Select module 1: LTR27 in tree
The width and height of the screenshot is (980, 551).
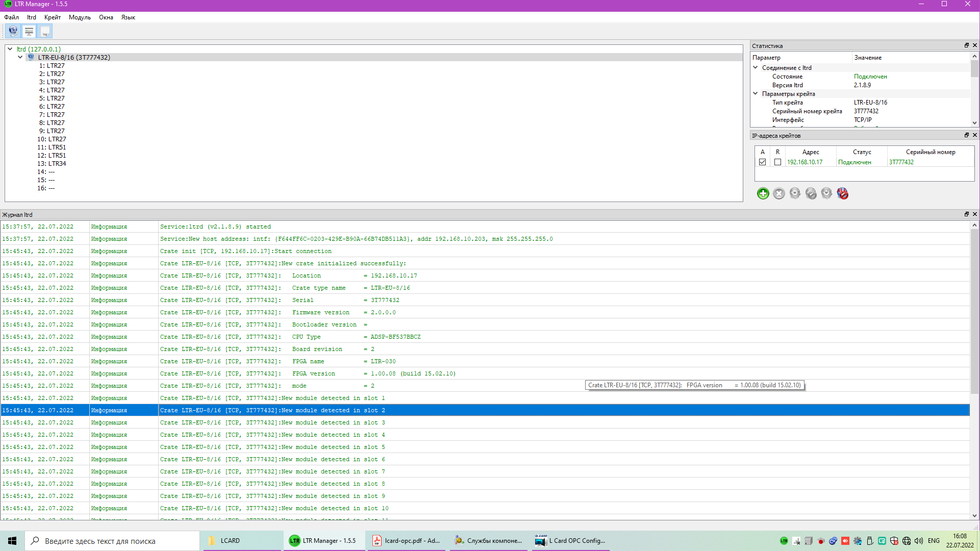(x=52, y=66)
